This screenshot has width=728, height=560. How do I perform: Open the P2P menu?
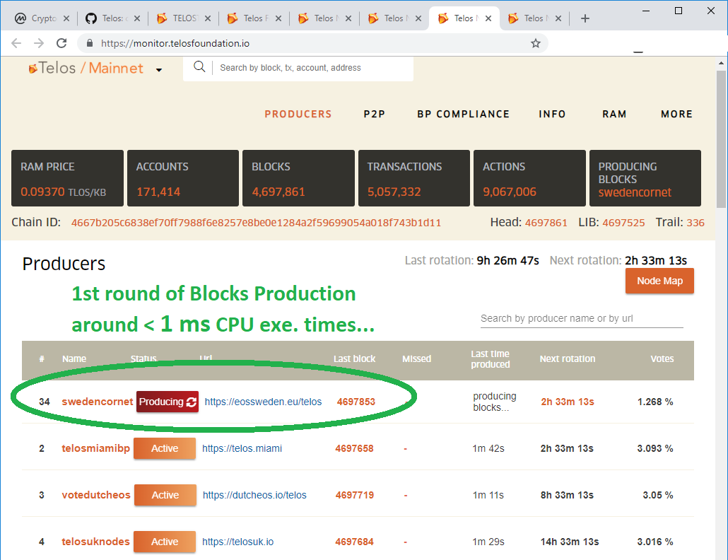pos(374,115)
